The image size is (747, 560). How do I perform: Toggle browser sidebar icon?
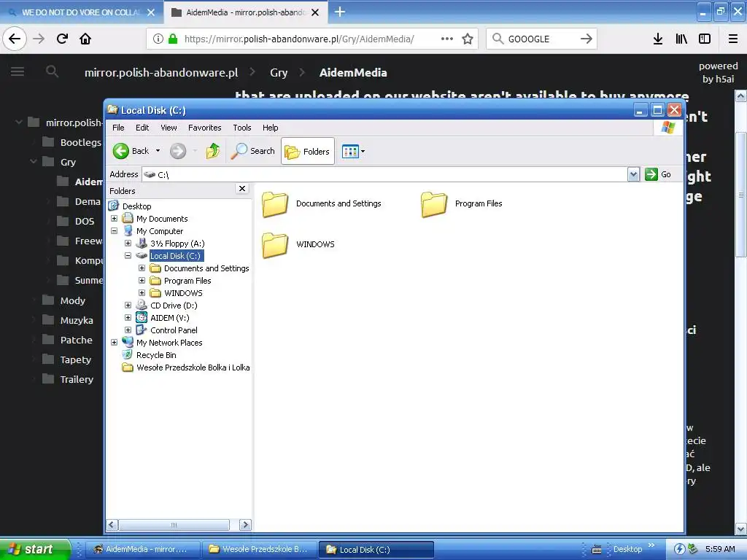[x=705, y=39]
